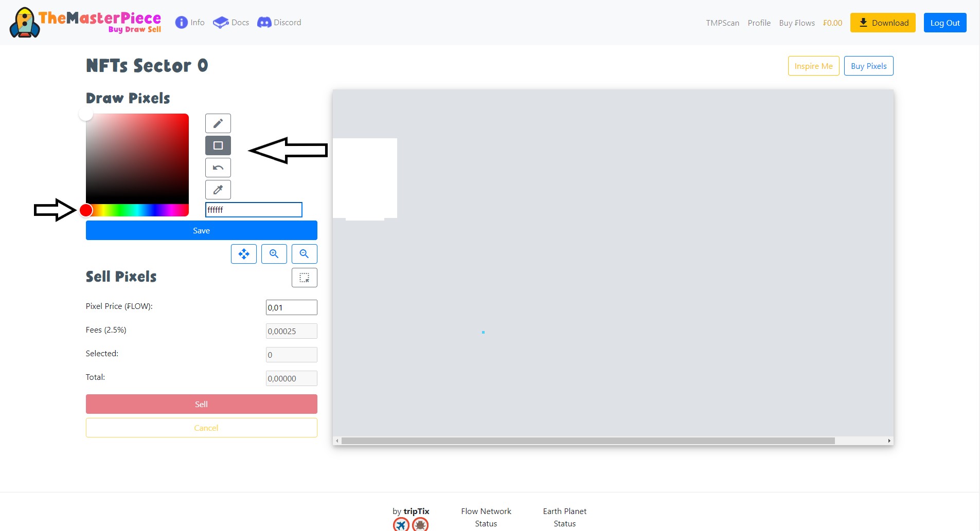980x531 pixels.
Task: Click the color saturation gradient square
Action: [137, 158]
